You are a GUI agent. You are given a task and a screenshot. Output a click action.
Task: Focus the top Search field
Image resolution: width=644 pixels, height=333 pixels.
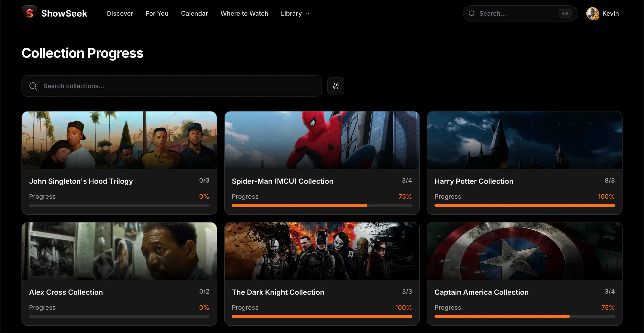520,13
